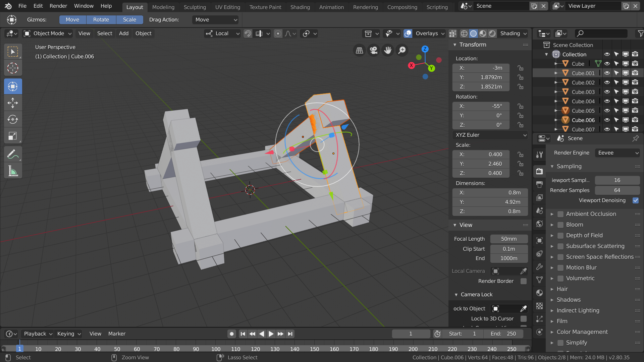Disable render for Cube.002
The height and width of the screenshot is (362, 644).
click(x=635, y=82)
